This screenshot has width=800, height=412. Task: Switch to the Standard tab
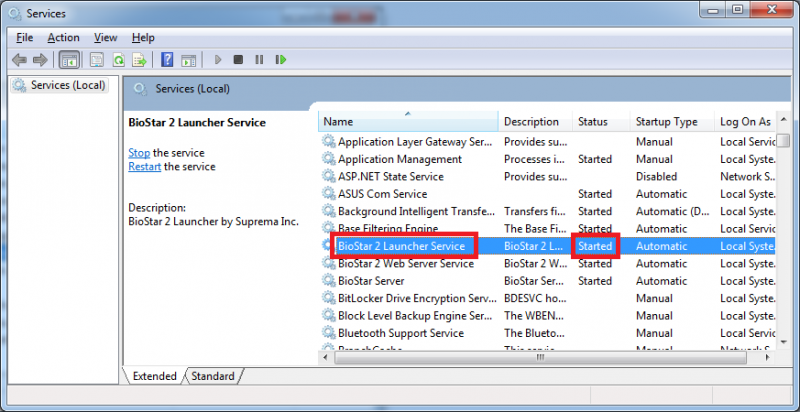(212, 376)
